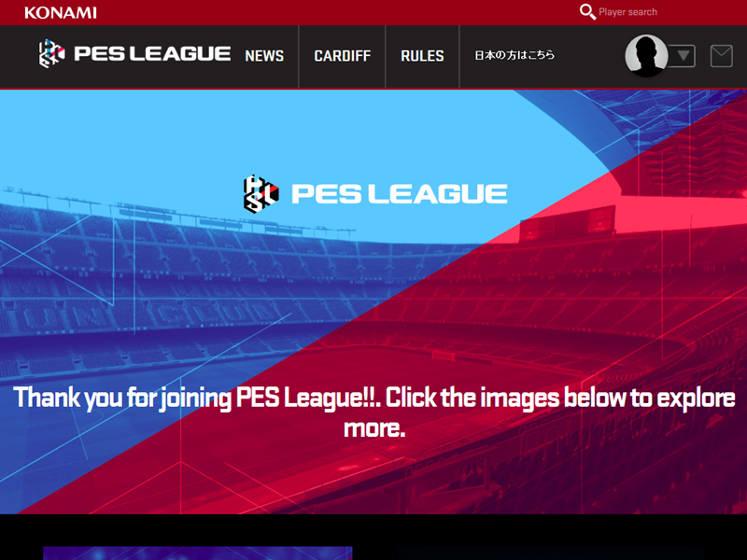Open the envelope messages icon

click(721, 56)
